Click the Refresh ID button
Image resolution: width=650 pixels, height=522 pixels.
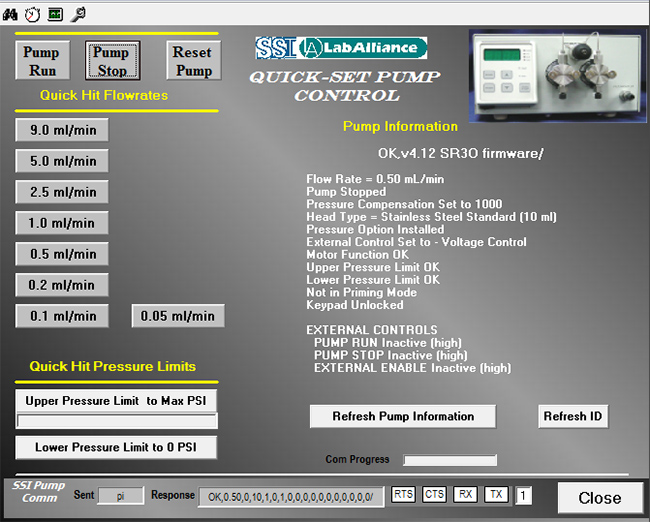click(x=573, y=416)
